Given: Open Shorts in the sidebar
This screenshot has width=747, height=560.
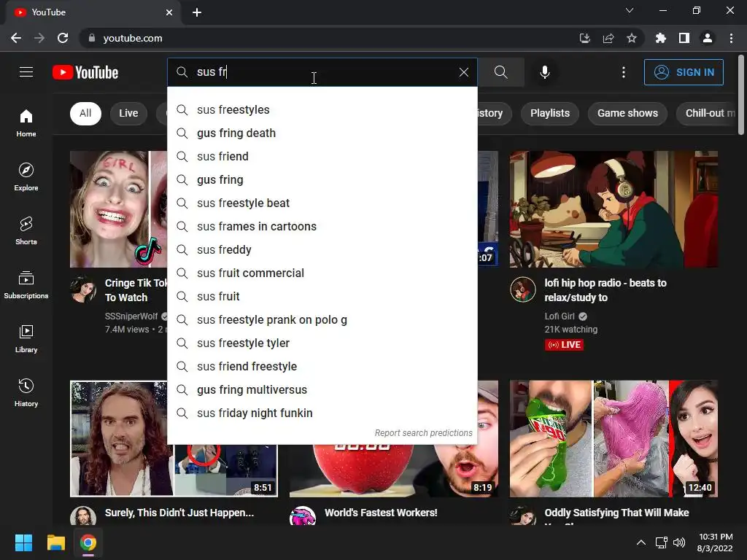Looking at the screenshot, I should 26,231.
